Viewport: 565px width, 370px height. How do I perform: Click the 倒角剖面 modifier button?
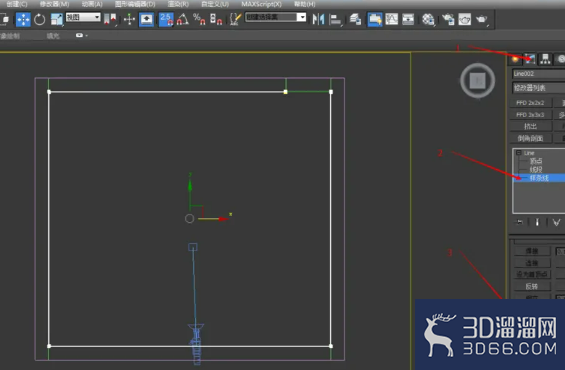pos(530,138)
